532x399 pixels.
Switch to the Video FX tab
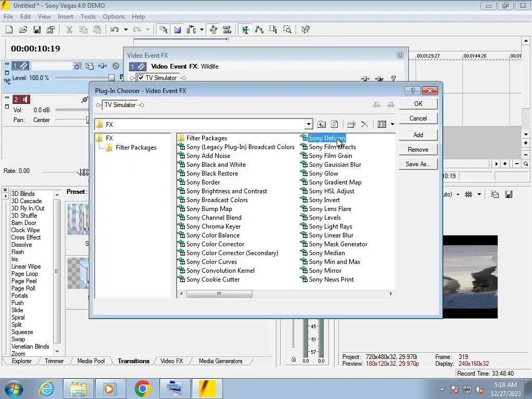[x=171, y=361]
